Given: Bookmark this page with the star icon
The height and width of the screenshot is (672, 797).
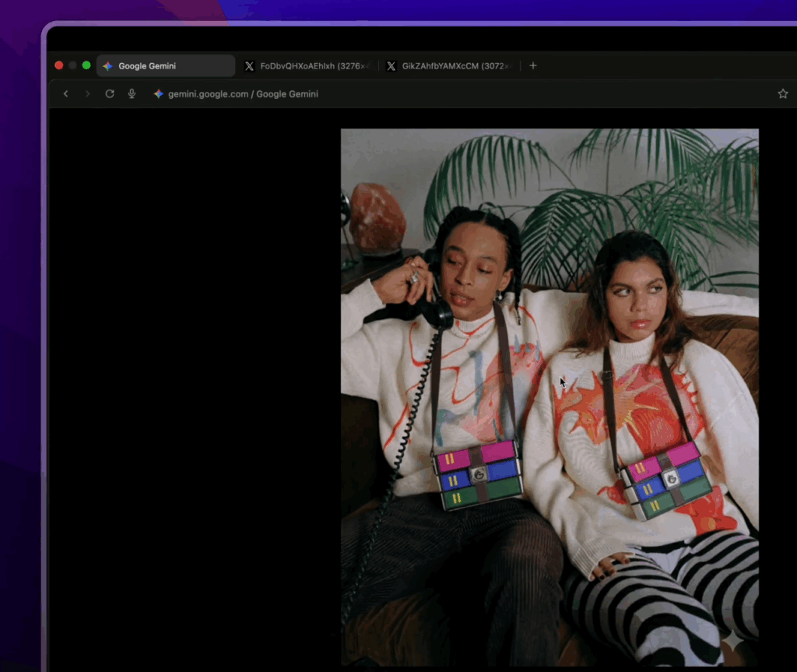Looking at the screenshot, I should click(x=782, y=93).
